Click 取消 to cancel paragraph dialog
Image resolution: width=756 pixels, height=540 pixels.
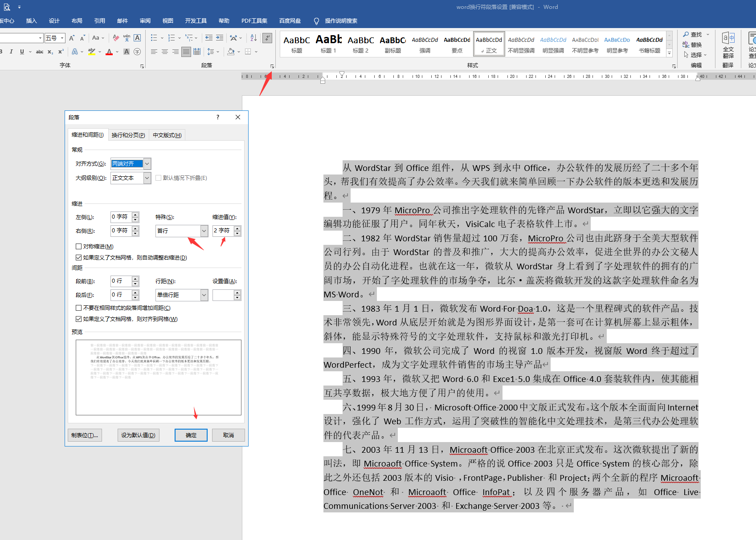click(x=229, y=435)
